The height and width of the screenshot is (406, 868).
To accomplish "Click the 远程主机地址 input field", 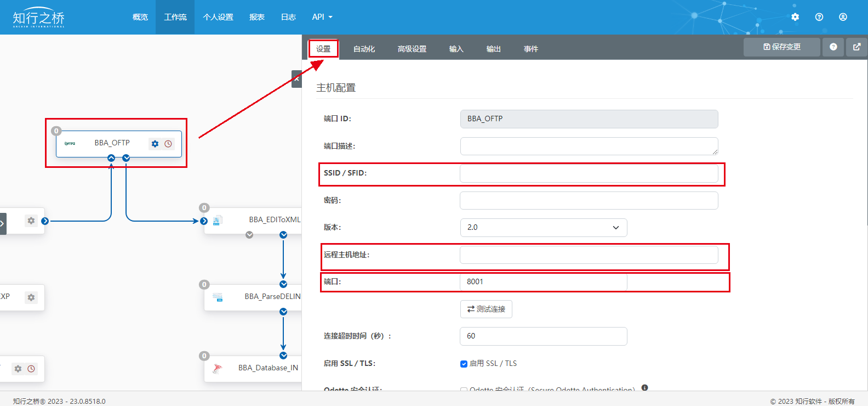I will pyautogui.click(x=589, y=255).
